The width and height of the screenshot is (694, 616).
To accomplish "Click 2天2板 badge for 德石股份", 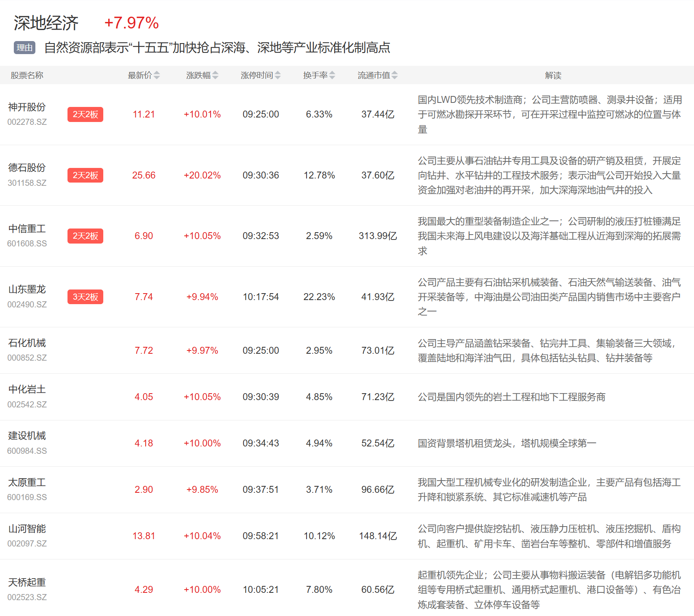I will click(85, 175).
